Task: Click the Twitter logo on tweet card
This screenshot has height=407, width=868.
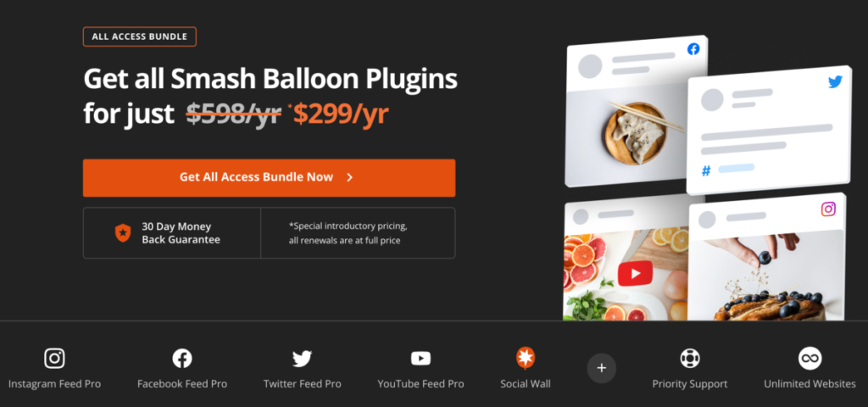Action: click(x=835, y=82)
